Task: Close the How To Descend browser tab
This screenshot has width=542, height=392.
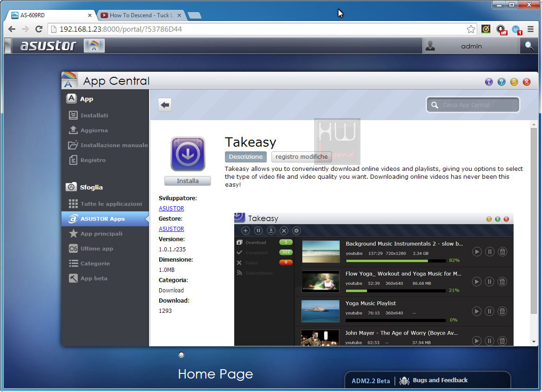Action: point(179,15)
